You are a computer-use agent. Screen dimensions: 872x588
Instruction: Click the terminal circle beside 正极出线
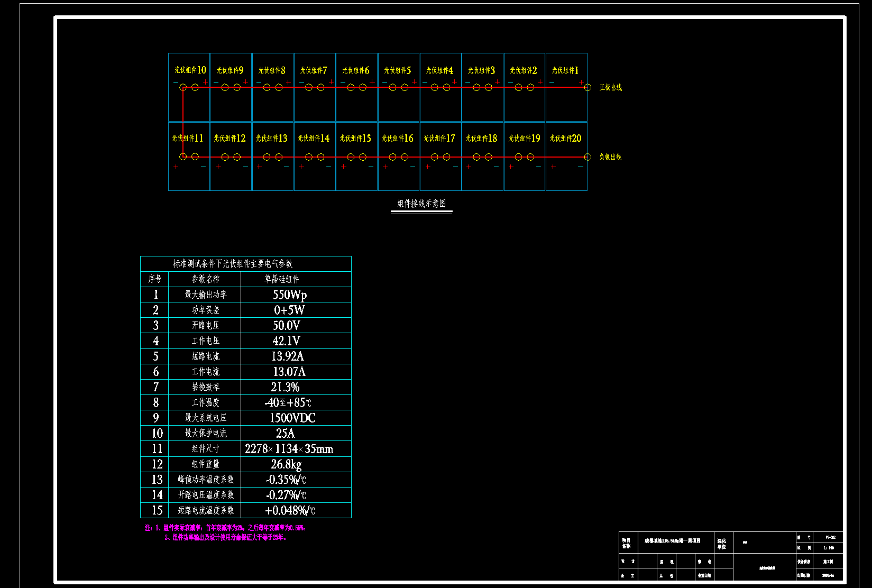tap(588, 87)
